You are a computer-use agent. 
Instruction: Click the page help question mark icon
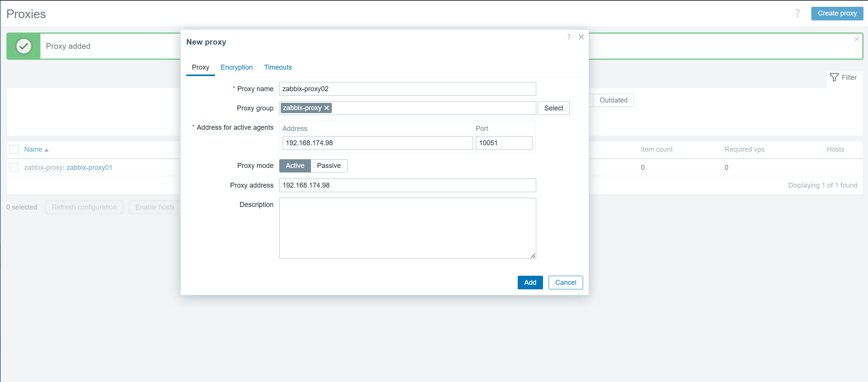797,14
